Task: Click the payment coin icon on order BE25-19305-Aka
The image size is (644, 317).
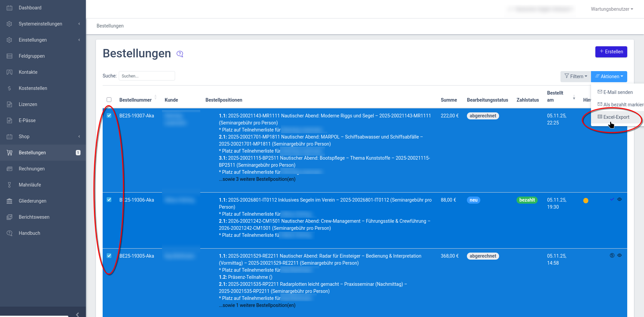Action: click(x=612, y=255)
